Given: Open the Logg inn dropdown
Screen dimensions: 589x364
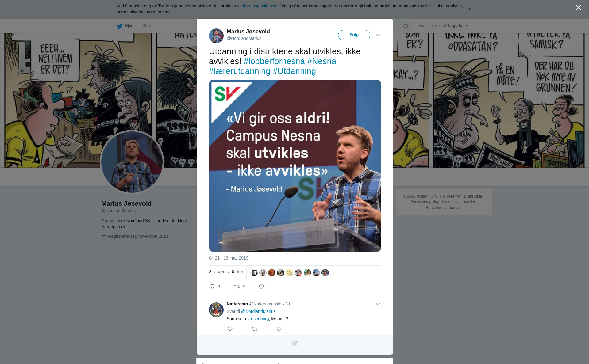Looking at the screenshot, I should [x=458, y=26].
